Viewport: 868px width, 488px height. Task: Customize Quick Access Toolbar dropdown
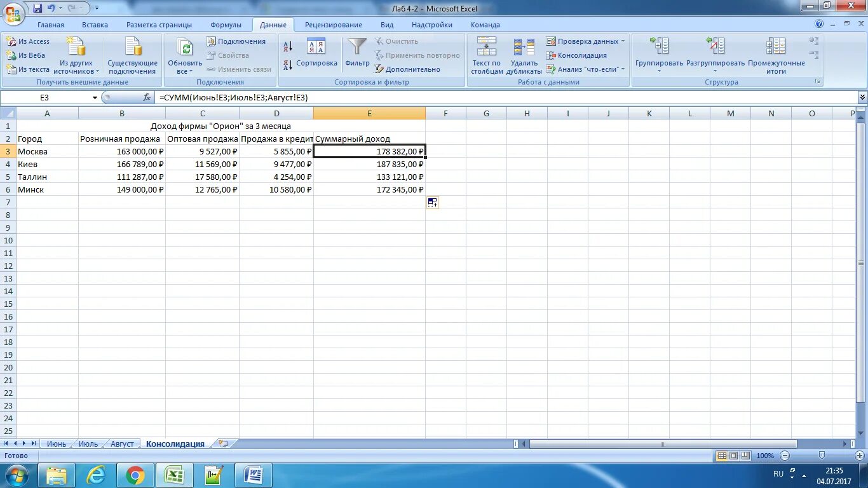tap(97, 8)
